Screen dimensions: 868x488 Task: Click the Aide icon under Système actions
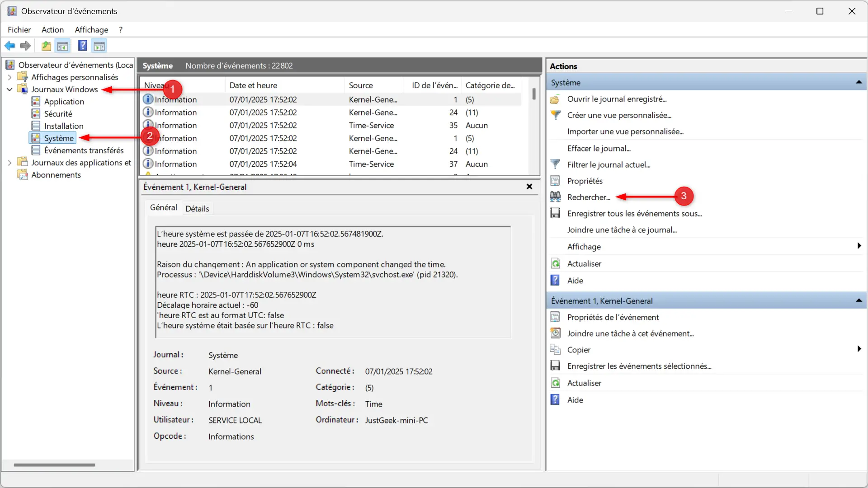[x=555, y=280]
